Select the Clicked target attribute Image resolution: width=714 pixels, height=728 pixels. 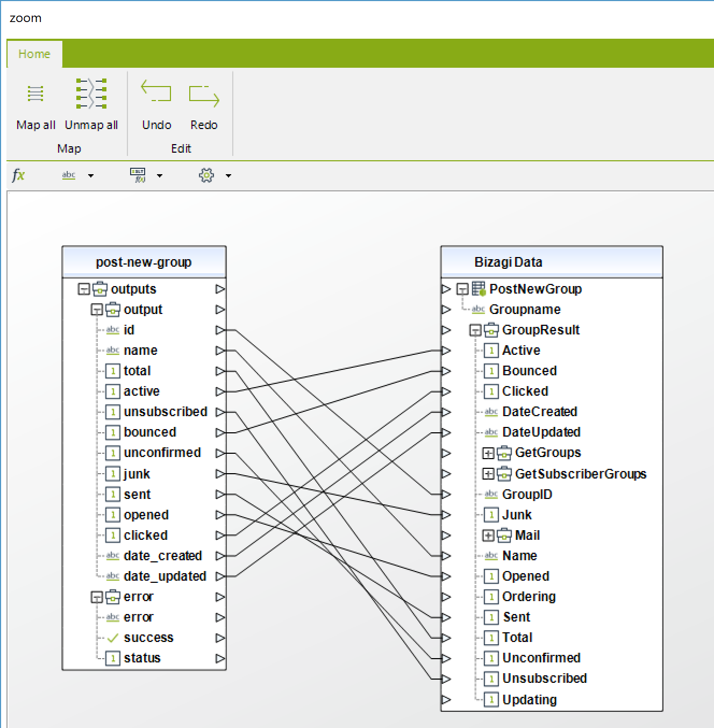(x=525, y=391)
